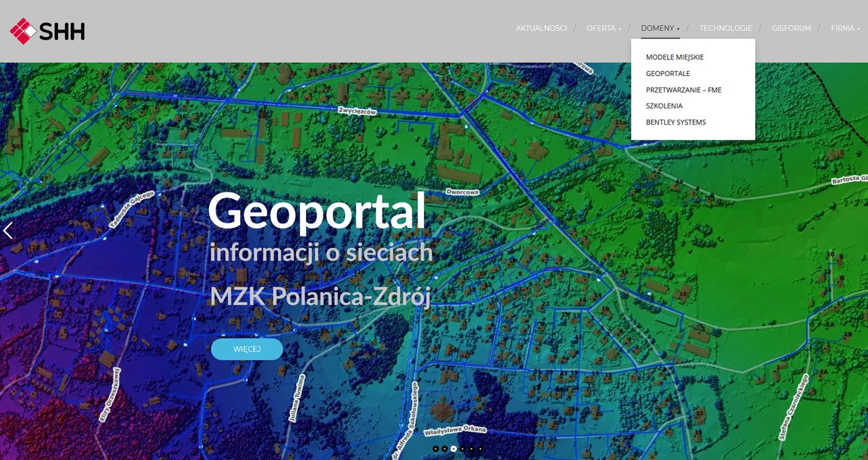Select the fourth carousel dot
This screenshot has width=868, height=460.
point(462,448)
